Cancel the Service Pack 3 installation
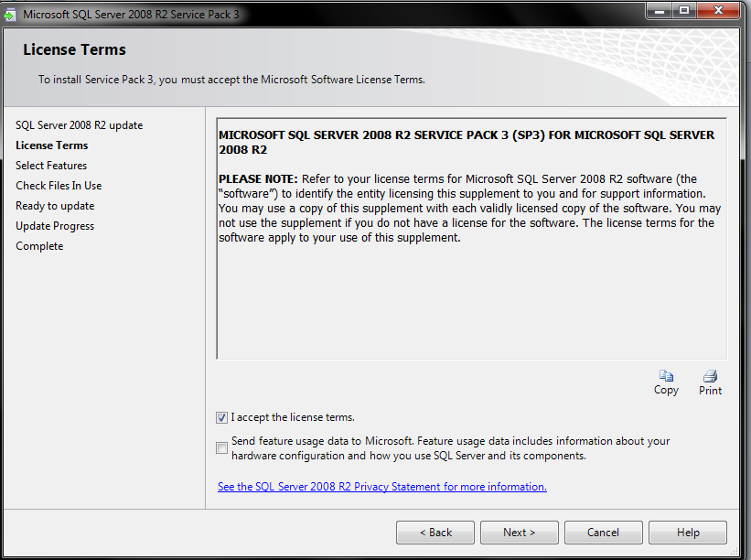 pyautogui.click(x=604, y=533)
